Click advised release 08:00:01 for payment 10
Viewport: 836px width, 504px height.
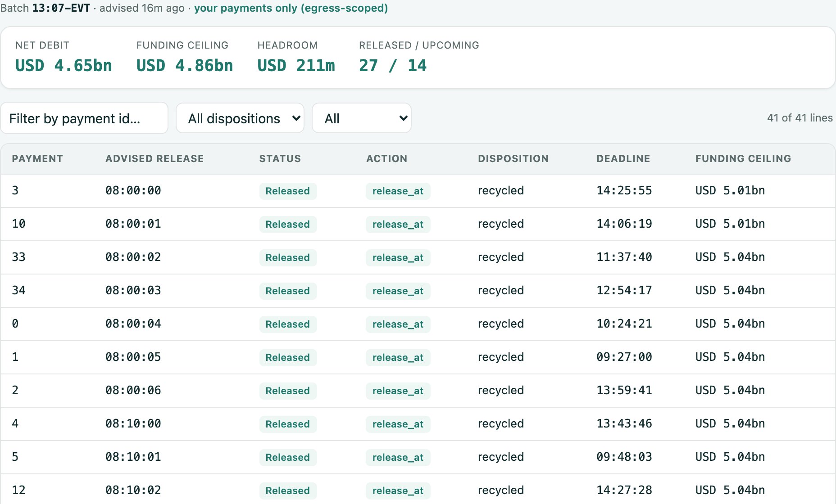pyautogui.click(x=133, y=224)
